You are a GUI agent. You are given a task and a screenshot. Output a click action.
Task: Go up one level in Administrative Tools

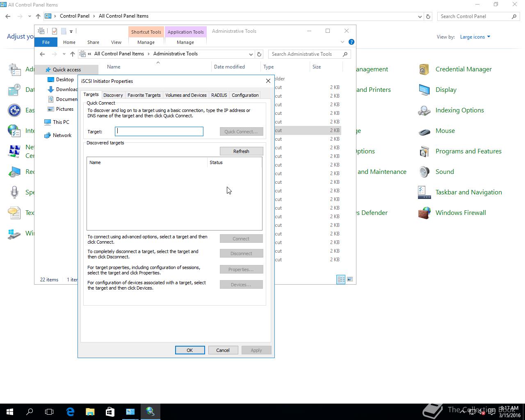click(x=72, y=54)
